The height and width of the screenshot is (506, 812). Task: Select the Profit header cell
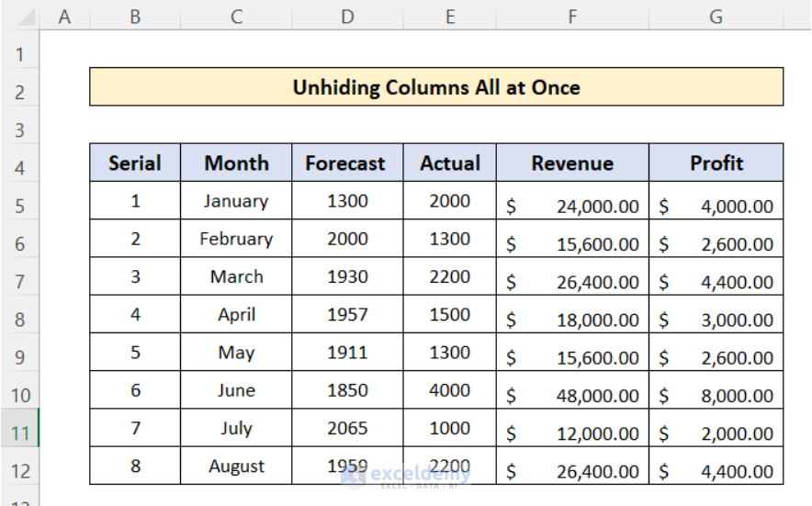[x=716, y=163]
